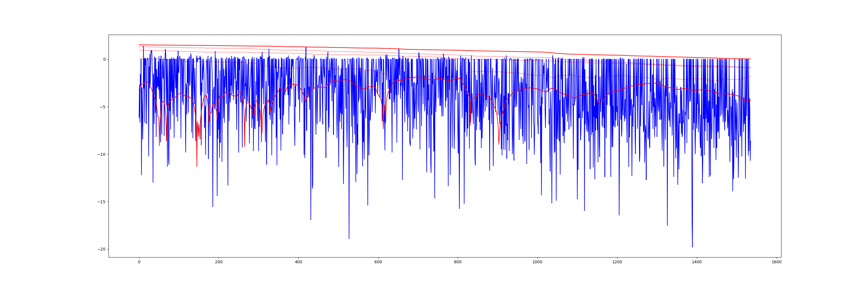Click the y-axis tick label −20
Viewport: 868px width, 289px height.
click(x=102, y=249)
